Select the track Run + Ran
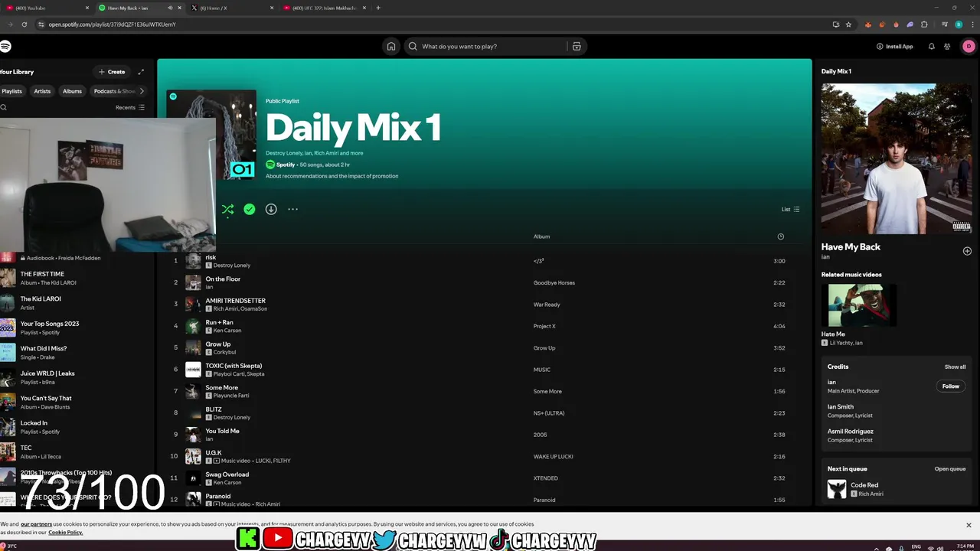 pos(219,322)
